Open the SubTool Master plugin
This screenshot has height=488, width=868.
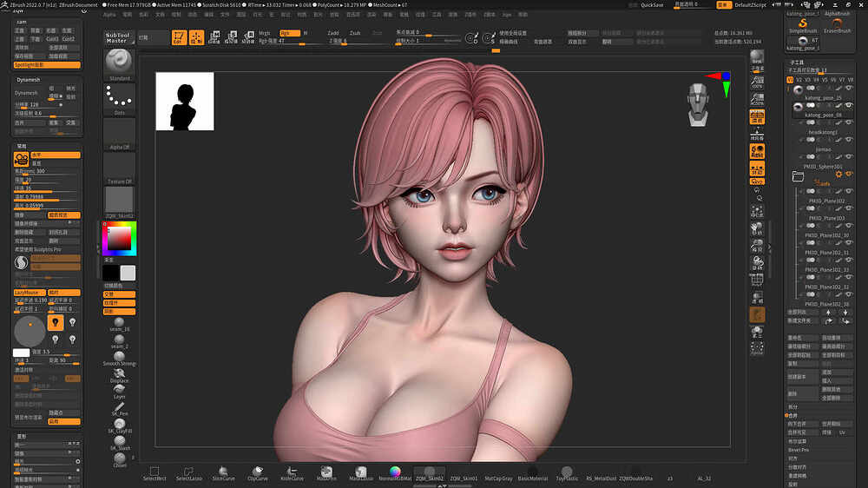tap(118, 37)
